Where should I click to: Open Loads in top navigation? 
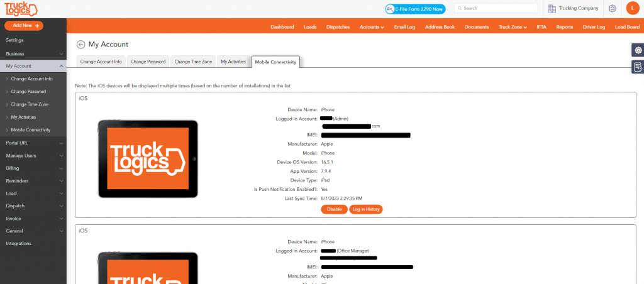(310, 27)
